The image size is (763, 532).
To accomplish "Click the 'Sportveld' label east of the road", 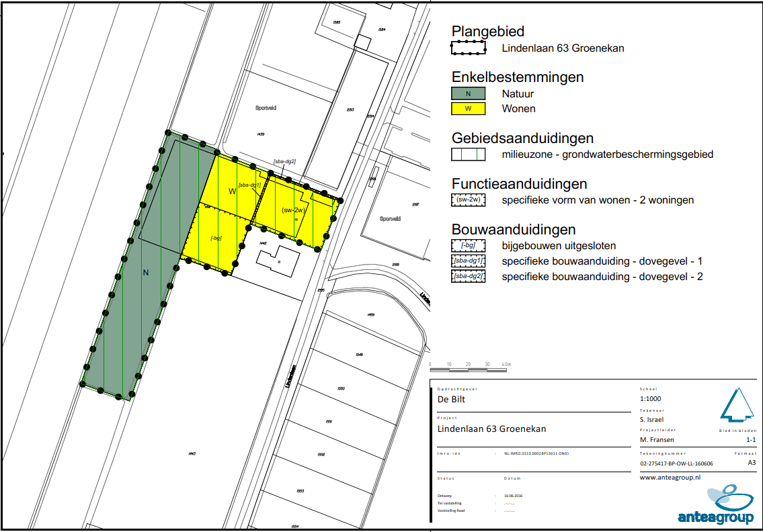I will pyautogui.click(x=390, y=219).
